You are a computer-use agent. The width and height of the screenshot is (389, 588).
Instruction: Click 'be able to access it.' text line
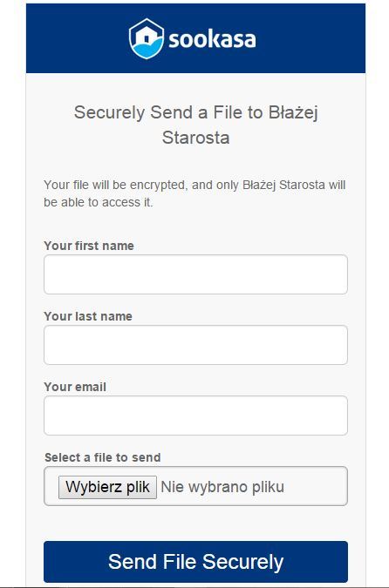coord(99,202)
